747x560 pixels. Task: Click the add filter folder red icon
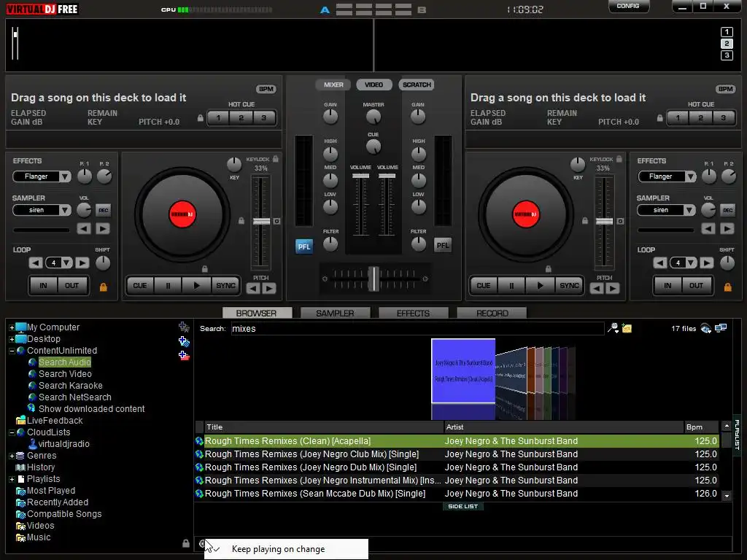click(184, 355)
